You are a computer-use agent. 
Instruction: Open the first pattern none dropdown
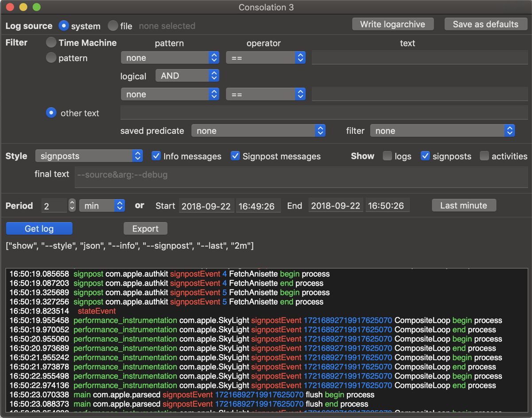170,58
